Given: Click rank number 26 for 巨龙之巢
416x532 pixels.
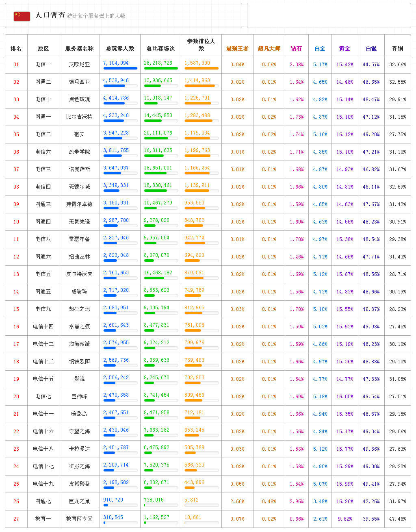Looking at the screenshot, I should tap(16, 501).
